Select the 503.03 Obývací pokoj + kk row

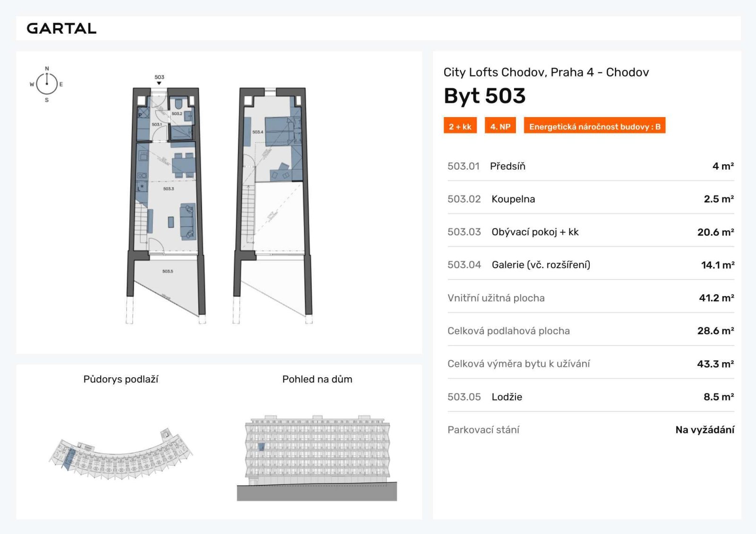(590, 232)
